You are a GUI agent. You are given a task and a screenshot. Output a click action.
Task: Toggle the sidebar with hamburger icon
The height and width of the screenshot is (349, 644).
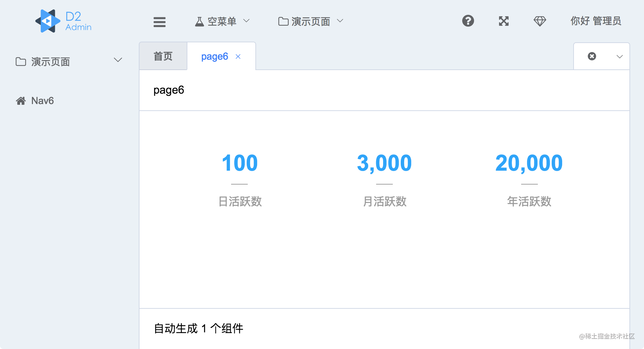click(x=160, y=22)
